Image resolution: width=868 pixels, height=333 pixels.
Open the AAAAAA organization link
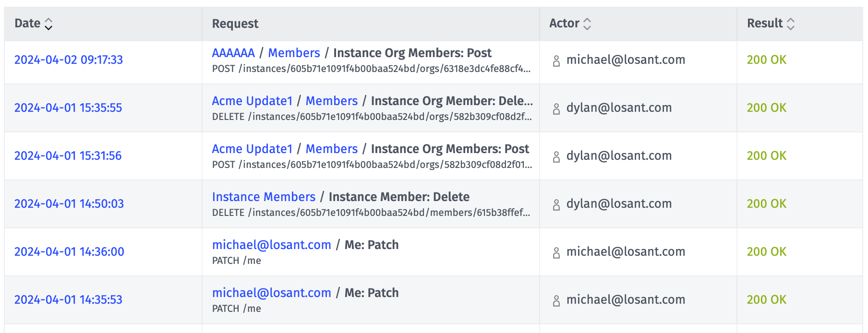pyautogui.click(x=233, y=53)
